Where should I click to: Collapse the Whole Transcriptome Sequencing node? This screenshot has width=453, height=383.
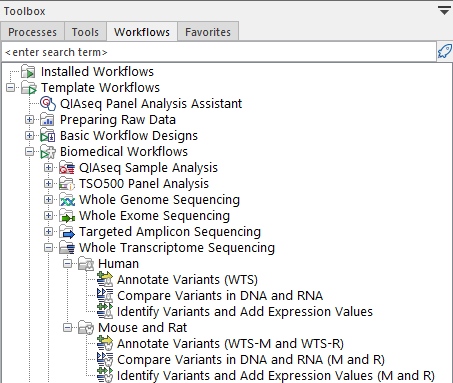(48, 248)
